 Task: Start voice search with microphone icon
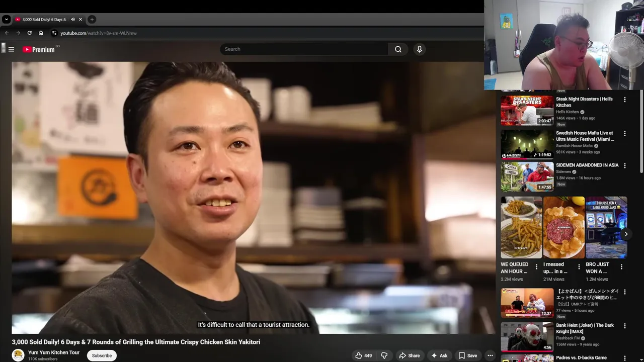(419, 49)
